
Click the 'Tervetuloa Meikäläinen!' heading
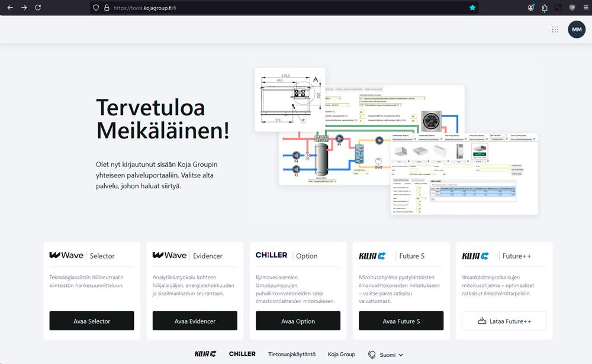[163, 119]
